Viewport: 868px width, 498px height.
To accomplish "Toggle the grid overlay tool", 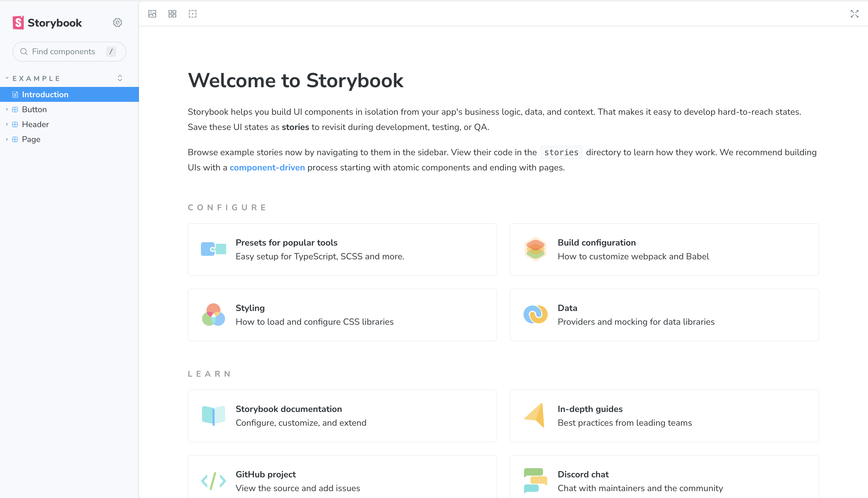I will pyautogui.click(x=173, y=14).
